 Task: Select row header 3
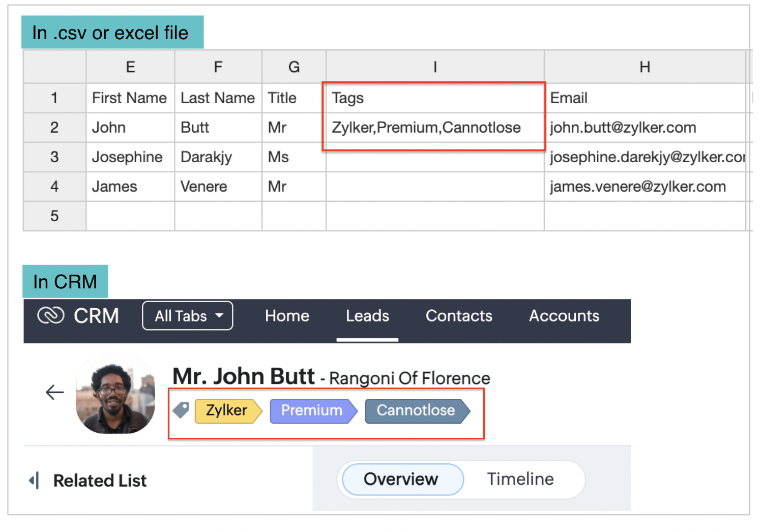pos(54,157)
